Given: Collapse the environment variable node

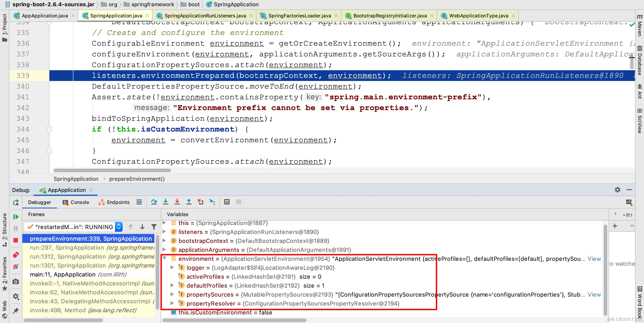Looking at the screenshot, I should pos(164,258).
